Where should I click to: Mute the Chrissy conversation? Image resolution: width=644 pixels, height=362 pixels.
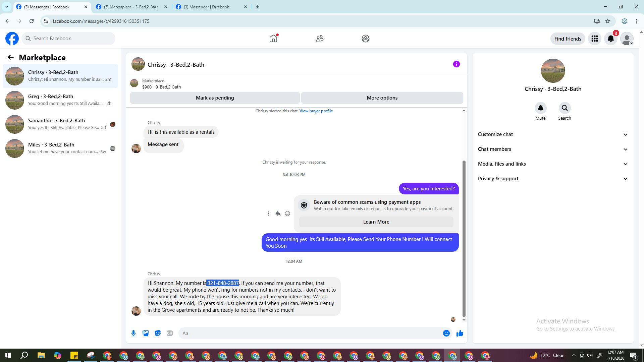[540, 108]
